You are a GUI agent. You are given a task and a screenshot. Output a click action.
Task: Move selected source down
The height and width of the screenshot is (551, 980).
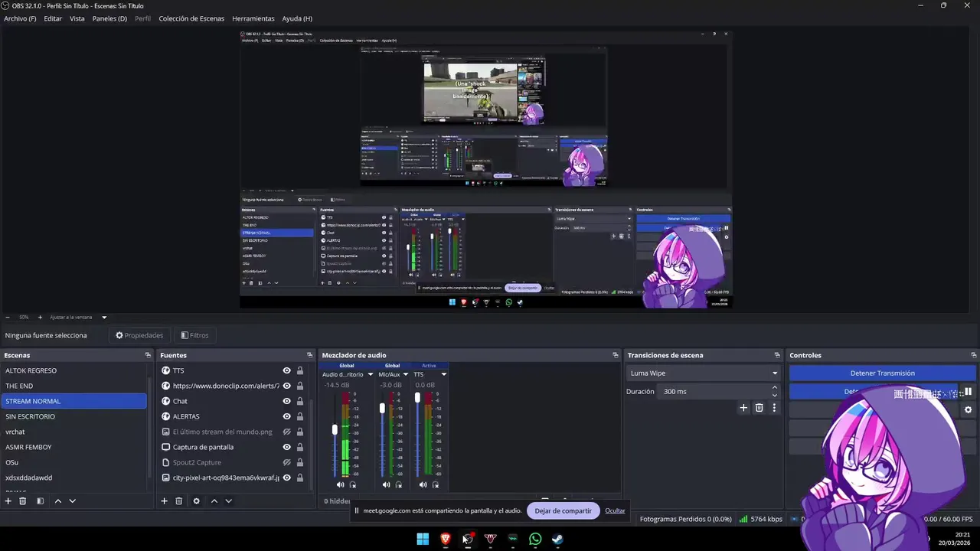click(228, 501)
